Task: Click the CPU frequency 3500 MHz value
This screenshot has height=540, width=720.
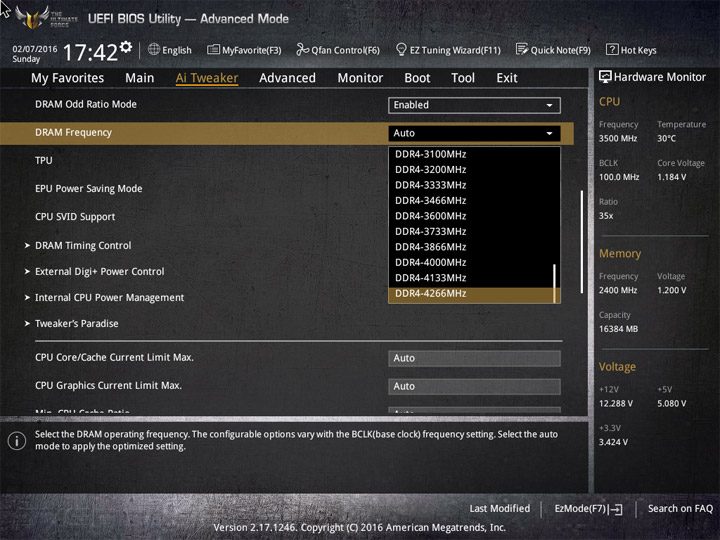Action: coord(618,138)
